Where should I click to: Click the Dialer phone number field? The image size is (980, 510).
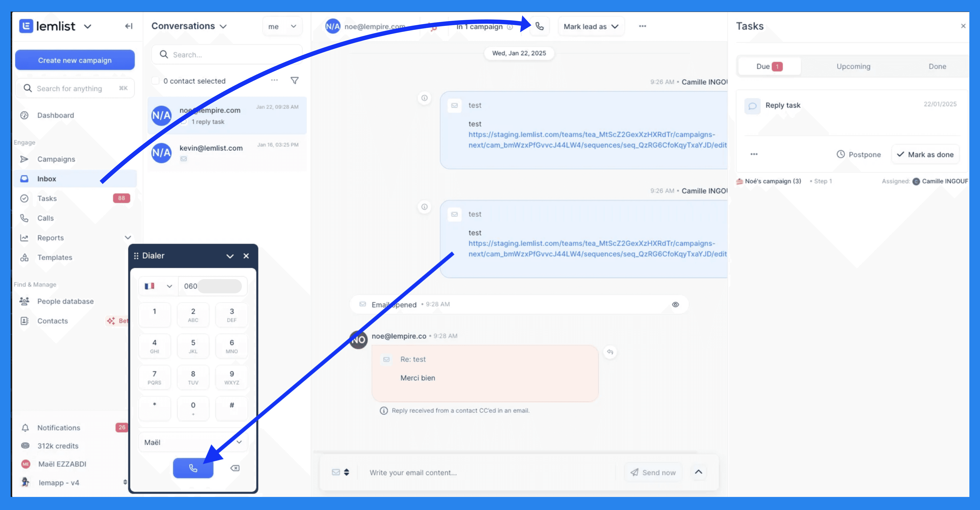pyautogui.click(x=213, y=286)
